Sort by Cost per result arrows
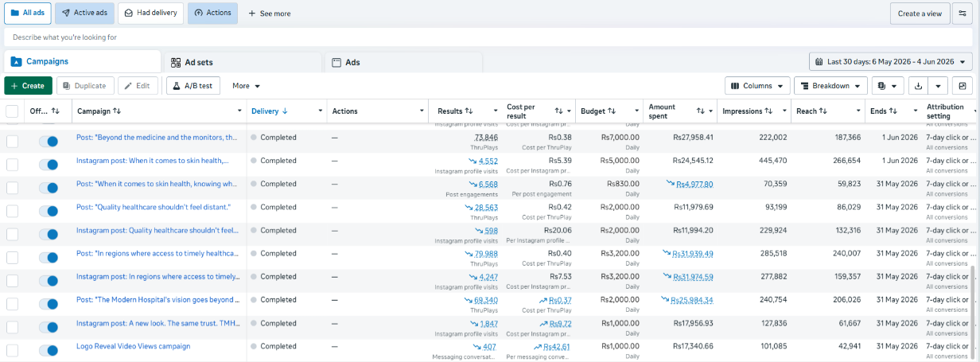Viewport: 980px width, 362px height. (558, 111)
